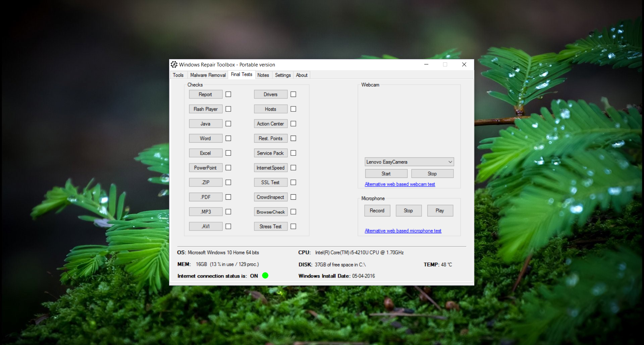Click the green internet status indicator
644x345 pixels.
point(265,276)
